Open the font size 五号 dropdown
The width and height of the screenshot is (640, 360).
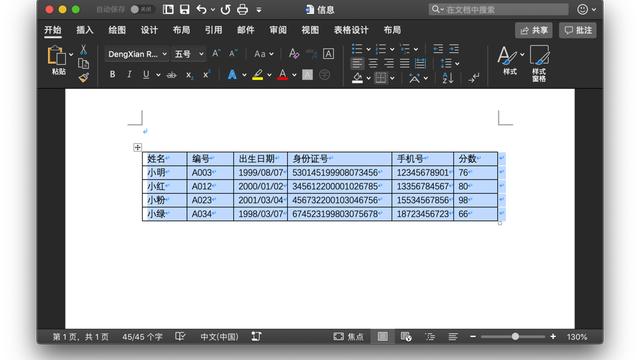pyautogui.click(x=201, y=54)
